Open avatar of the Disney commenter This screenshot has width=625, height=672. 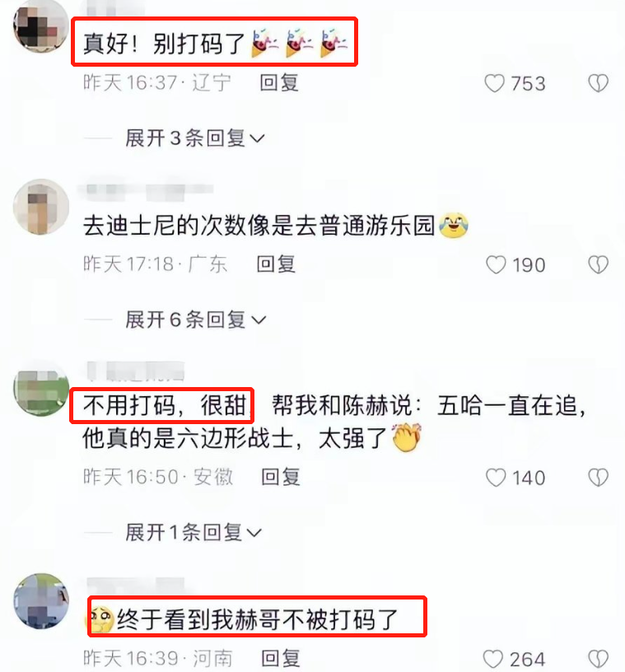click(x=41, y=207)
